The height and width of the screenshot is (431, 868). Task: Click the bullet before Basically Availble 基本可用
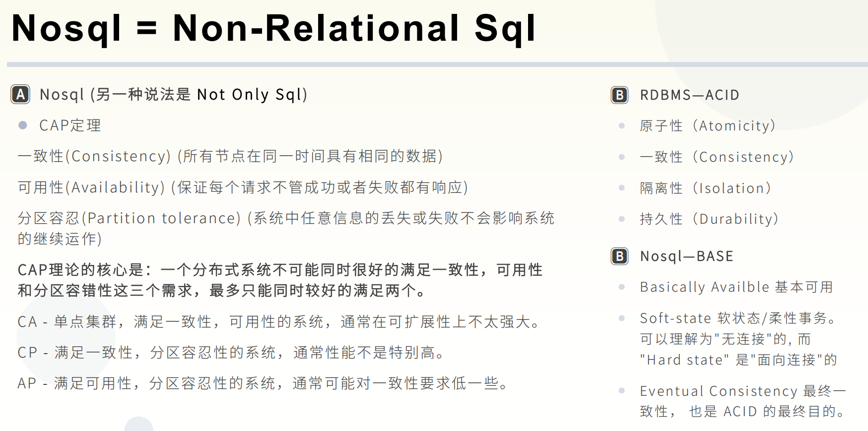pyautogui.click(x=621, y=287)
